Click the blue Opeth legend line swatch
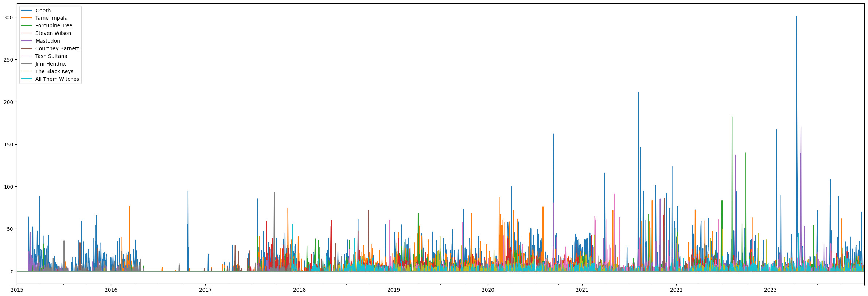This screenshot has width=868, height=296. 27,11
